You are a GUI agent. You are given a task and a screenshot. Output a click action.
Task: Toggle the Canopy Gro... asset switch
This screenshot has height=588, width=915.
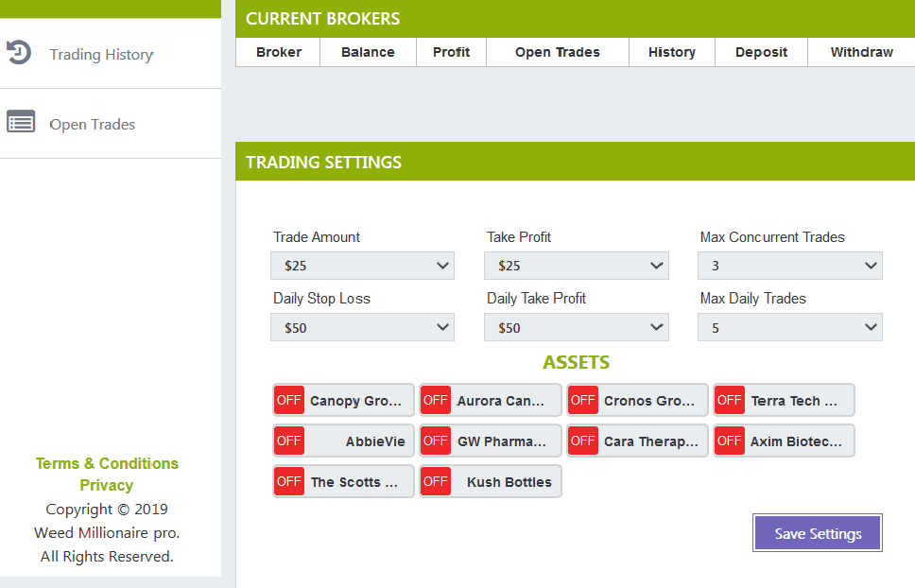coord(289,400)
